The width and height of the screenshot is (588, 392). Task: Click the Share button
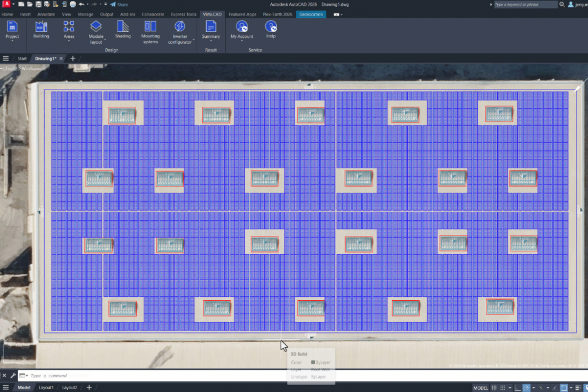[119, 5]
